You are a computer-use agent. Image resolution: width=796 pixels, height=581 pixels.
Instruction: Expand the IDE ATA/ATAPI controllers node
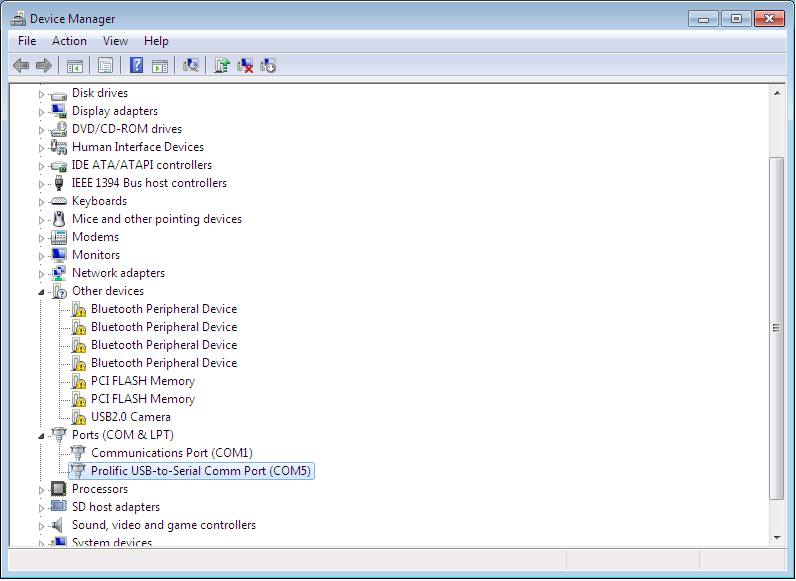[x=42, y=166]
